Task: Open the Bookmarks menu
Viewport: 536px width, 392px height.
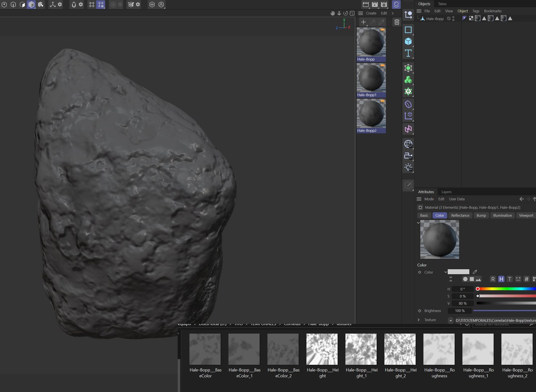Action: (x=492, y=11)
